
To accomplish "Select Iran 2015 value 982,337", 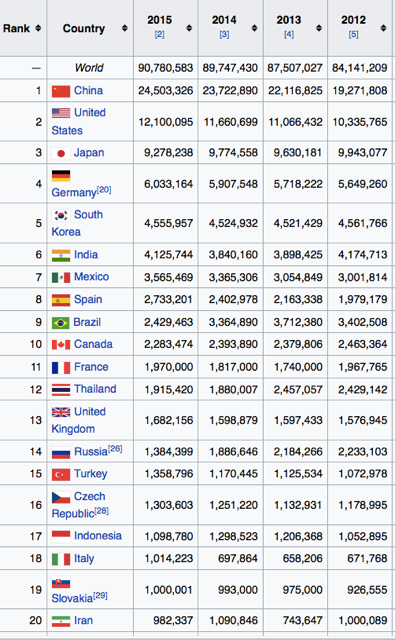I will click(x=173, y=620).
